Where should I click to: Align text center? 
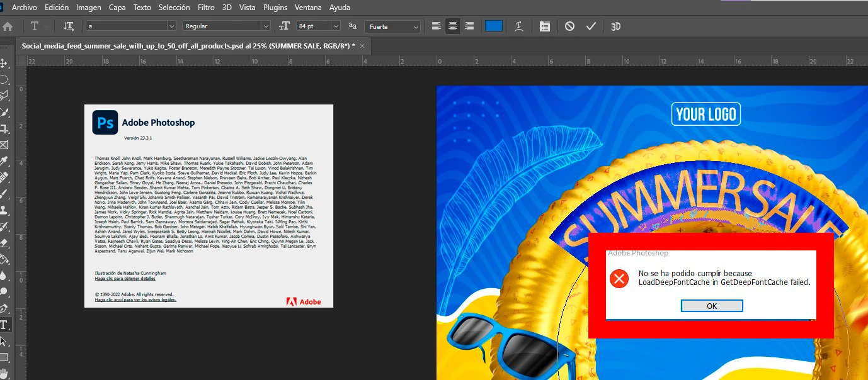coord(453,26)
